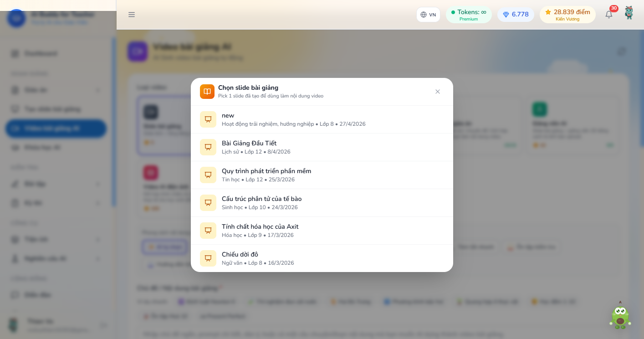The width and height of the screenshot is (644, 339).
Task: Close the 'Chọn slide bài giảng' dialog
Action: (438, 92)
